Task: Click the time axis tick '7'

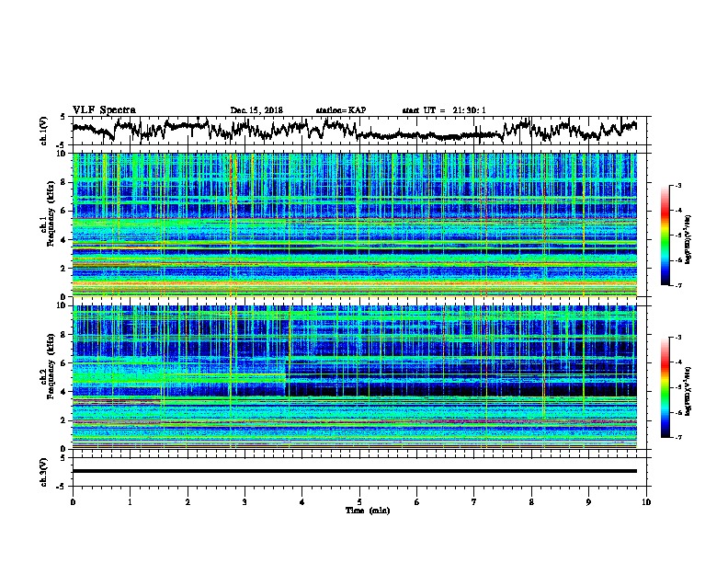Action: [x=474, y=502]
